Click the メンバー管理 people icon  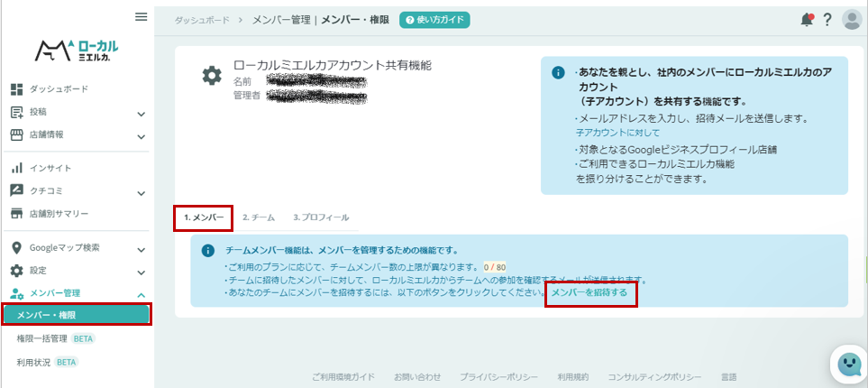17,294
